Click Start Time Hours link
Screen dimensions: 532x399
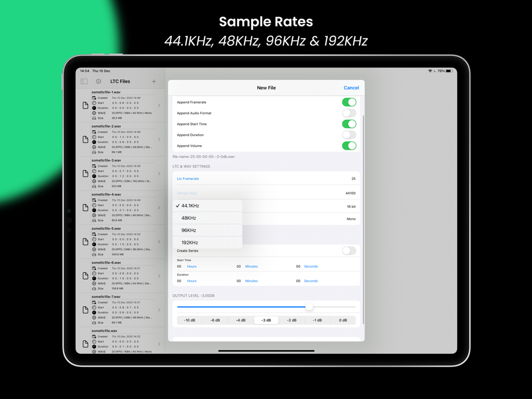point(192,267)
